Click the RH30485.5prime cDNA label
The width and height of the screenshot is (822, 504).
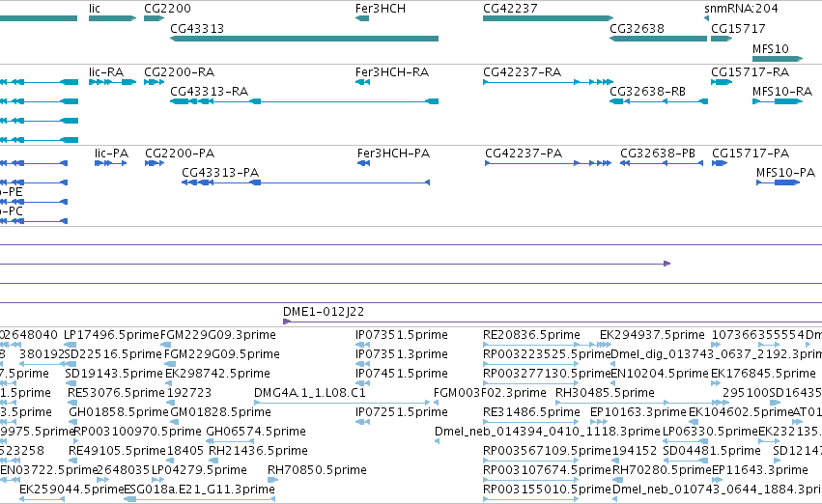pos(605,393)
